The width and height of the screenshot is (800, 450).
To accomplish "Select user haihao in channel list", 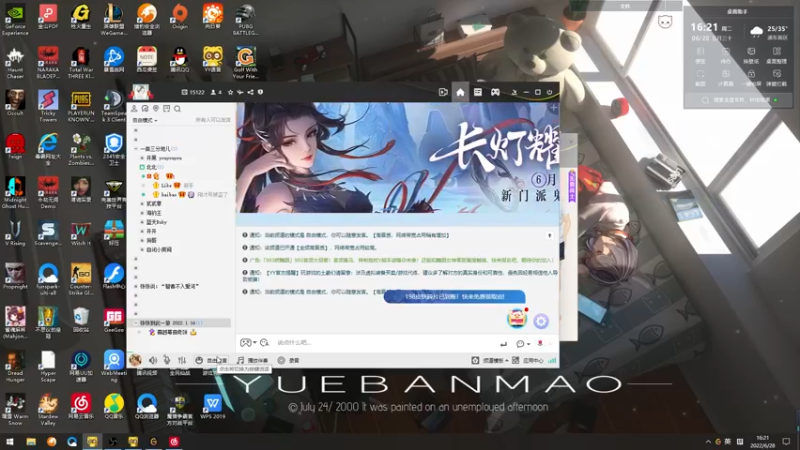I will coord(169,194).
